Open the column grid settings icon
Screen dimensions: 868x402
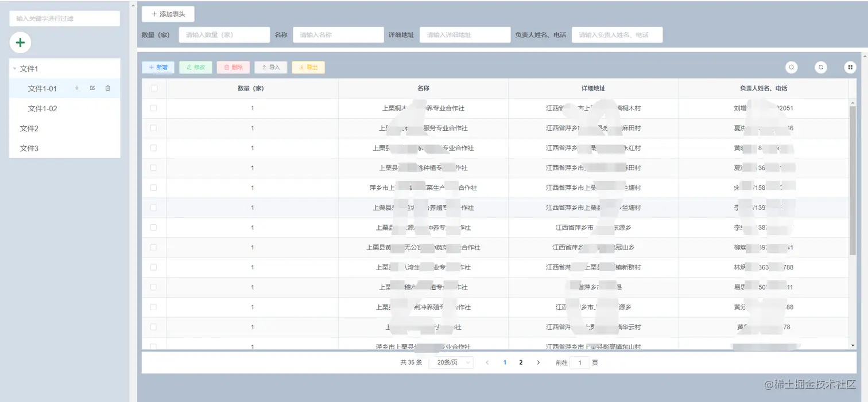click(x=850, y=67)
